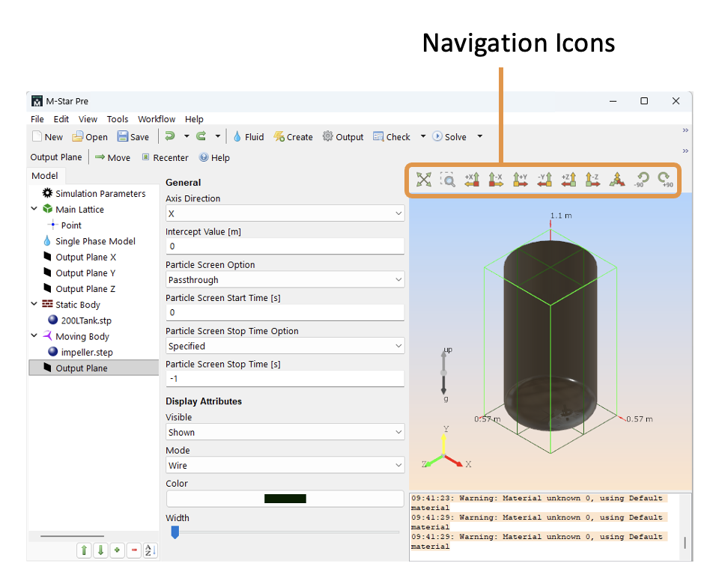This screenshot has width=728, height=587.
Task: Click the Solve toolbar button
Action: click(449, 137)
